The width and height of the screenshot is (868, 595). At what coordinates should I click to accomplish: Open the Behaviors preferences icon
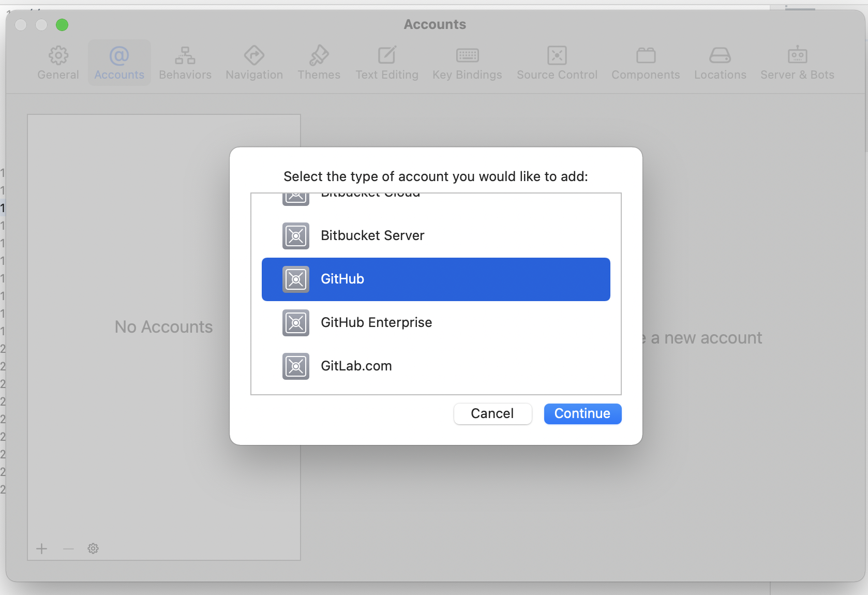(185, 55)
